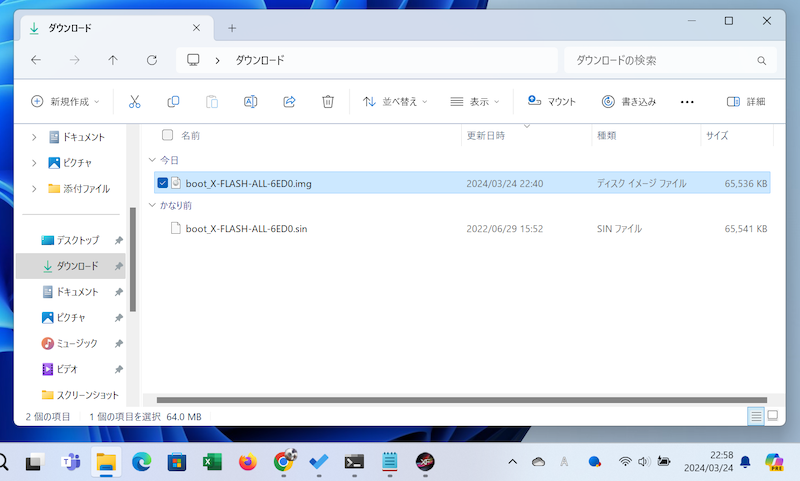Click the Copy icon in toolbar
The height and width of the screenshot is (481, 800).
tap(173, 101)
